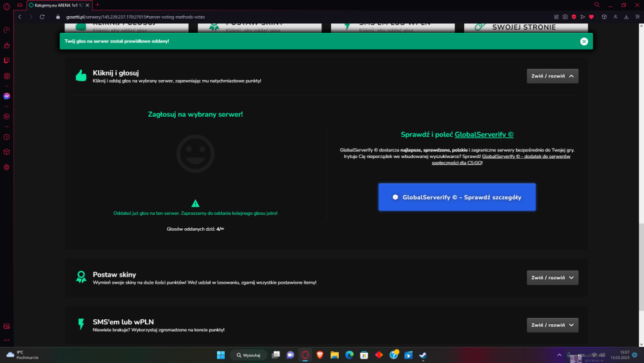Click the Wyszukaj taskbar search box
Viewport: 644px width, 363px height.
[249, 355]
